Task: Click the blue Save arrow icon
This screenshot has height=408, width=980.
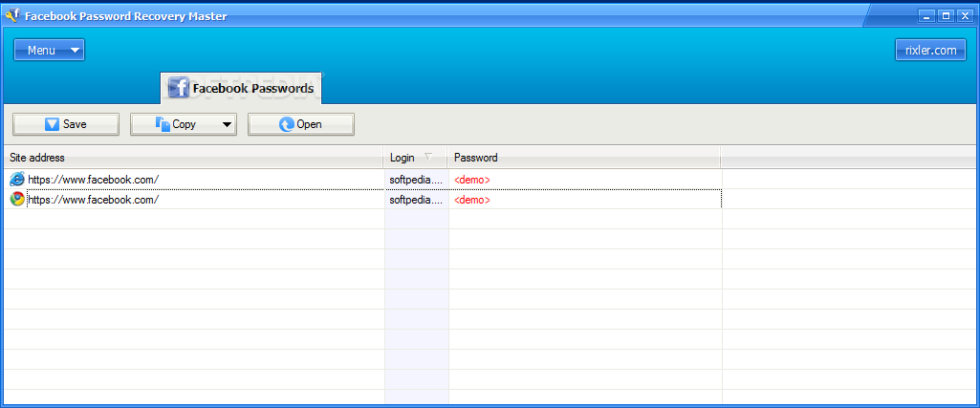Action: click(52, 124)
